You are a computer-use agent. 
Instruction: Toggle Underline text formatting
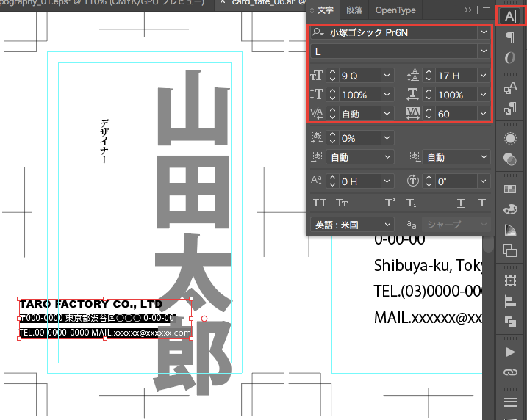point(461,203)
